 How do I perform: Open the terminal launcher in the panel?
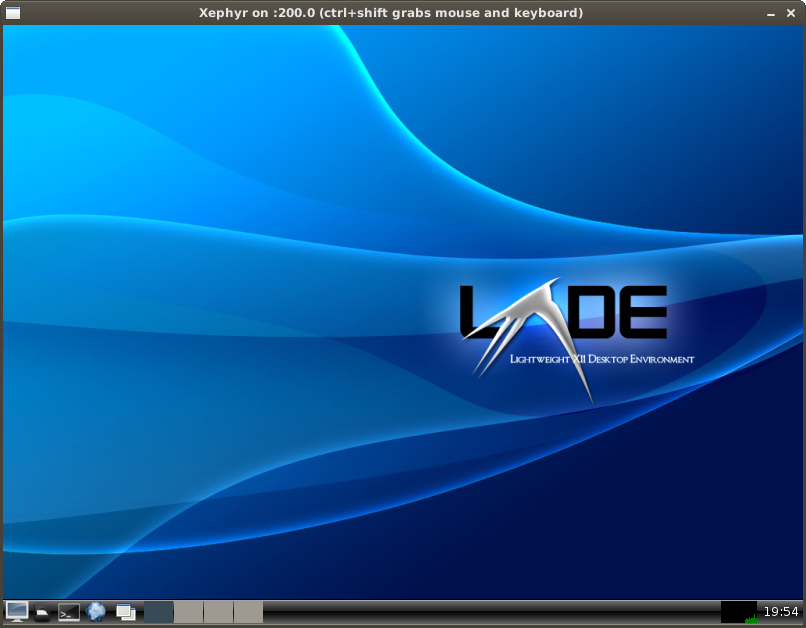tap(68, 612)
